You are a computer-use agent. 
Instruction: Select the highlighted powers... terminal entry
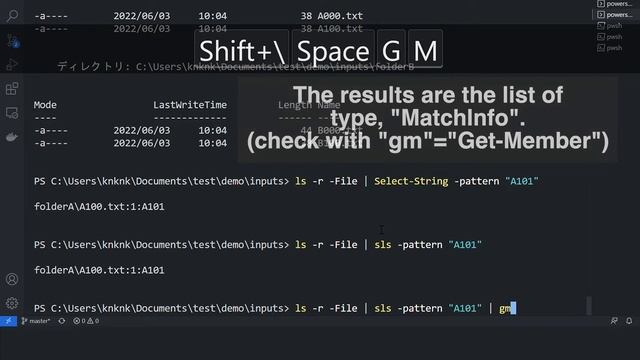pyautogui.click(x=614, y=15)
